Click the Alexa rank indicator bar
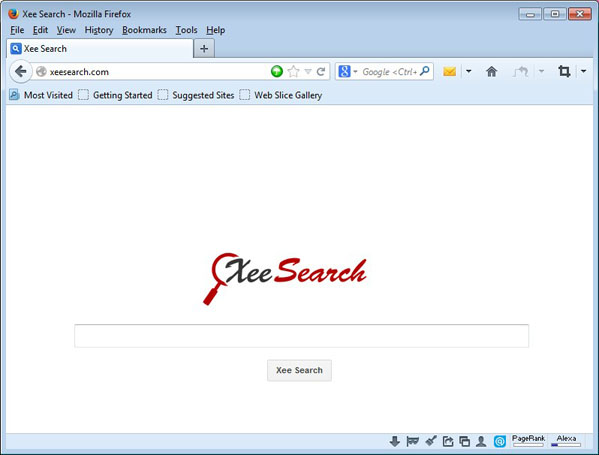The height and width of the screenshot is (455, 599). (566, 440)
